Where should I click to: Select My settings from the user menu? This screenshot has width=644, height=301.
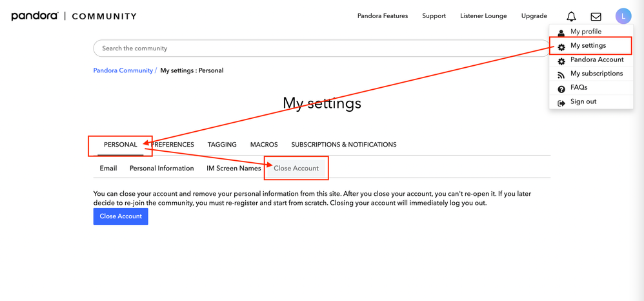pyautogui.click(x=588, y=46)
